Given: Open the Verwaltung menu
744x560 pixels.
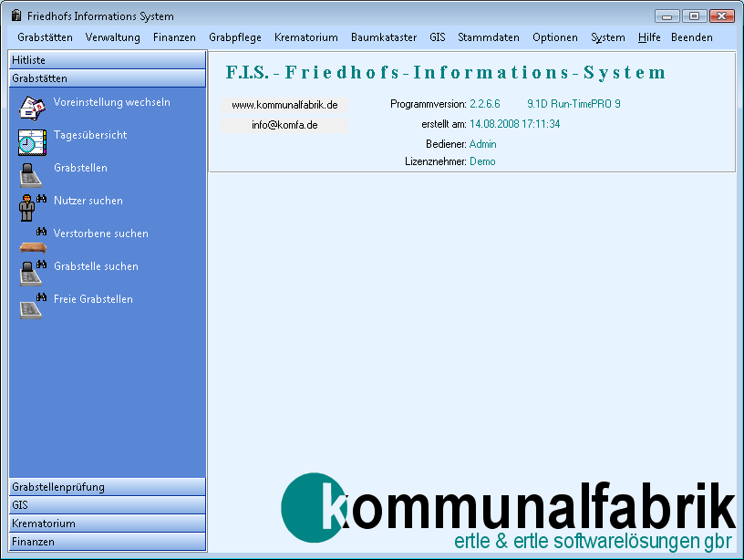Looking at the screenshot, I should pos(113,37).
